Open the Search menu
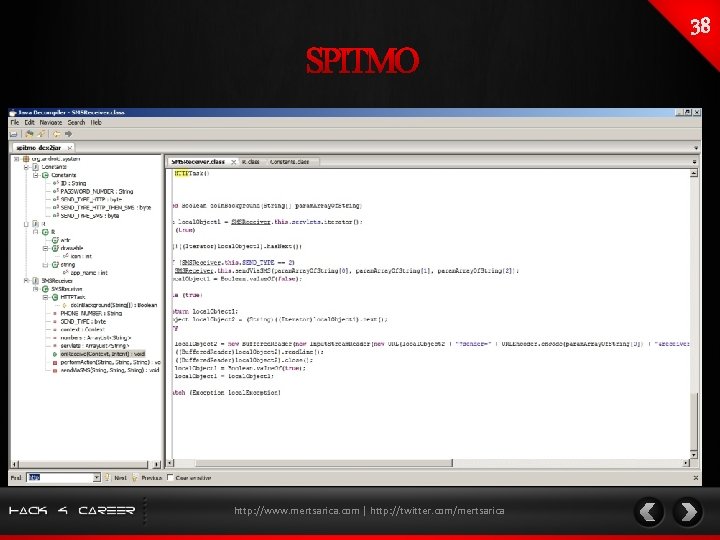 coord(76,123)
